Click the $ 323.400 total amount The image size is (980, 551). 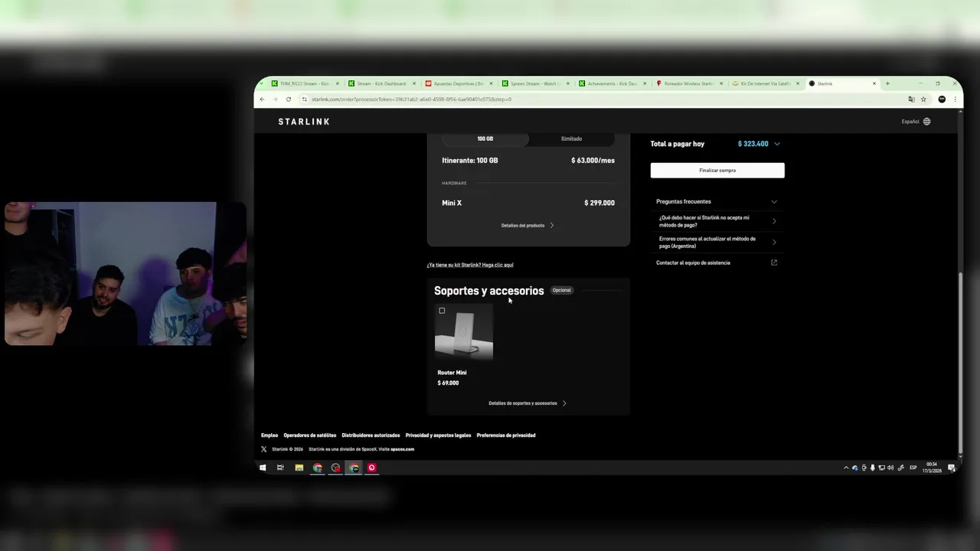coord(753,144)
